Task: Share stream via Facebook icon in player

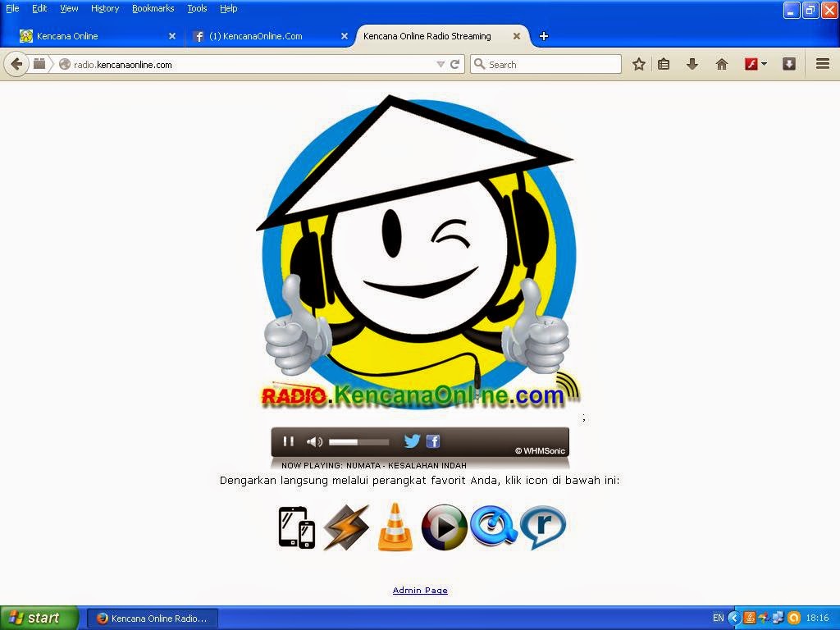Action: (433, 441)
